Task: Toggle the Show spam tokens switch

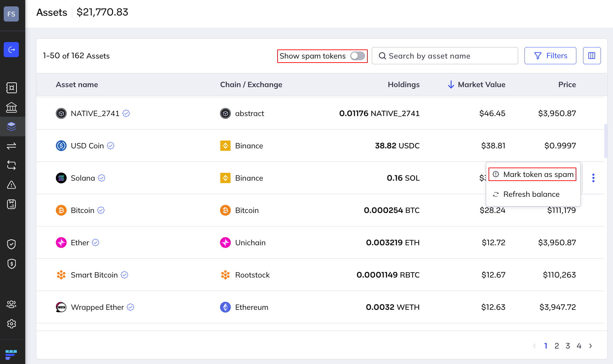Action: coord(357,56)
